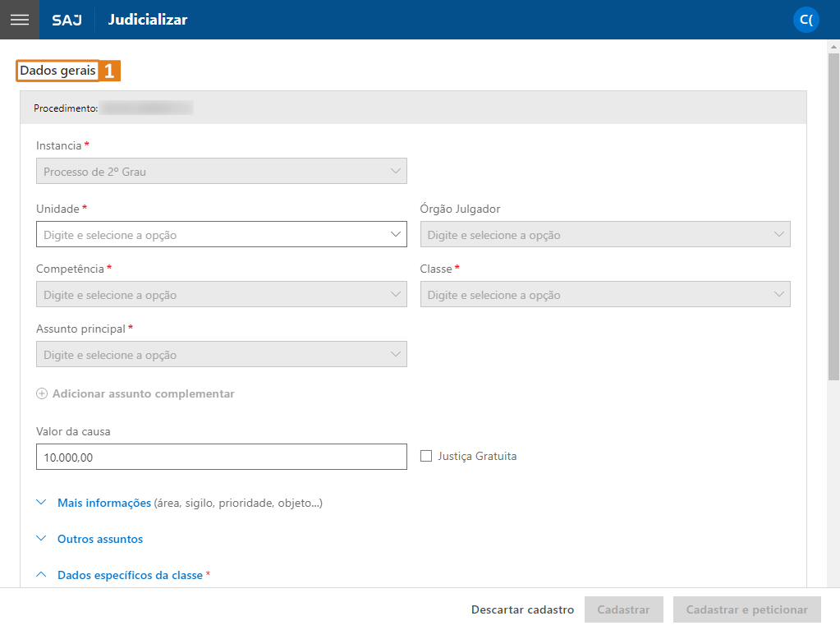Click the SAJ logo
This screenshot has height=630, width=840.
[x=67, y=20]
